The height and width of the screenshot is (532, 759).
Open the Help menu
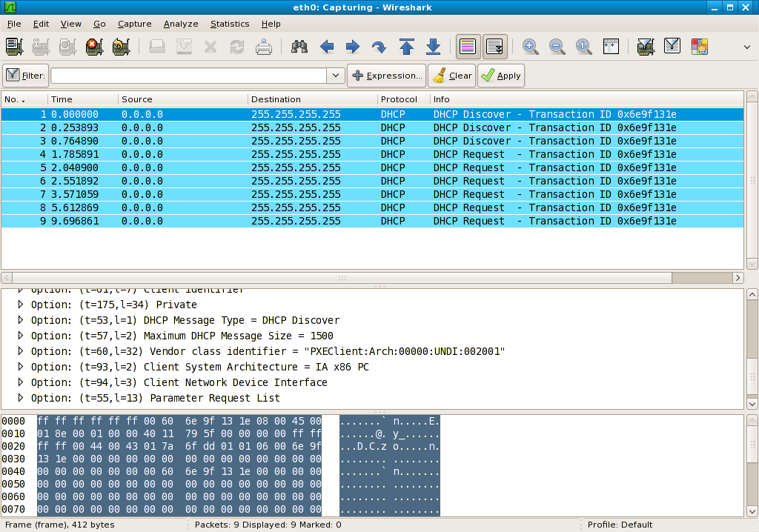271,24
